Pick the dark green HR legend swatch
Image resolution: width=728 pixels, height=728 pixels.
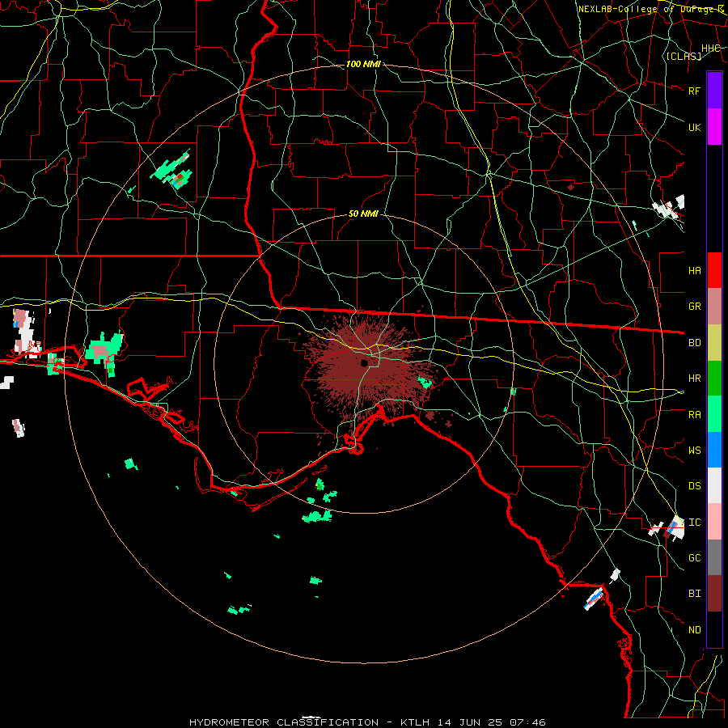tap(714, 378)
